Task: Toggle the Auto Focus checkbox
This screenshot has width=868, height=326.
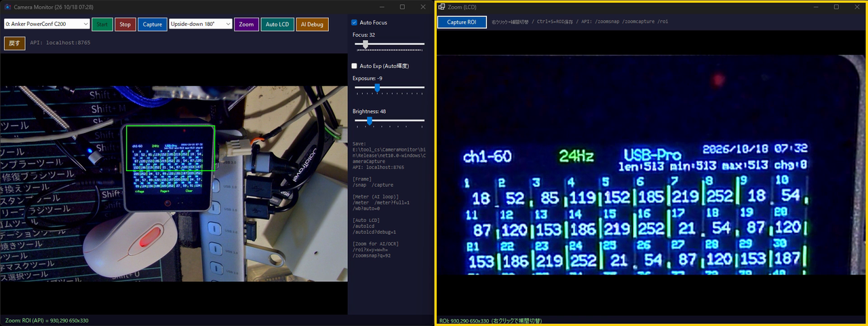Action: (354, 22)
